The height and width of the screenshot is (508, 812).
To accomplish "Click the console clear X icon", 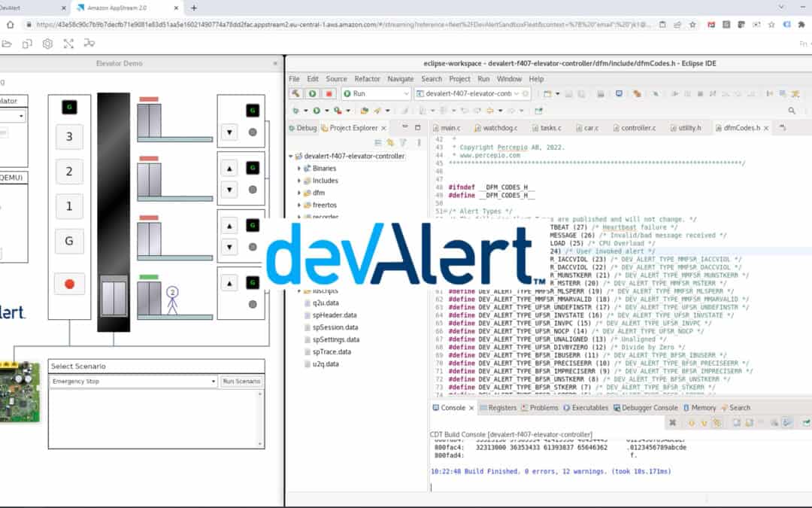I will (672, 423).
